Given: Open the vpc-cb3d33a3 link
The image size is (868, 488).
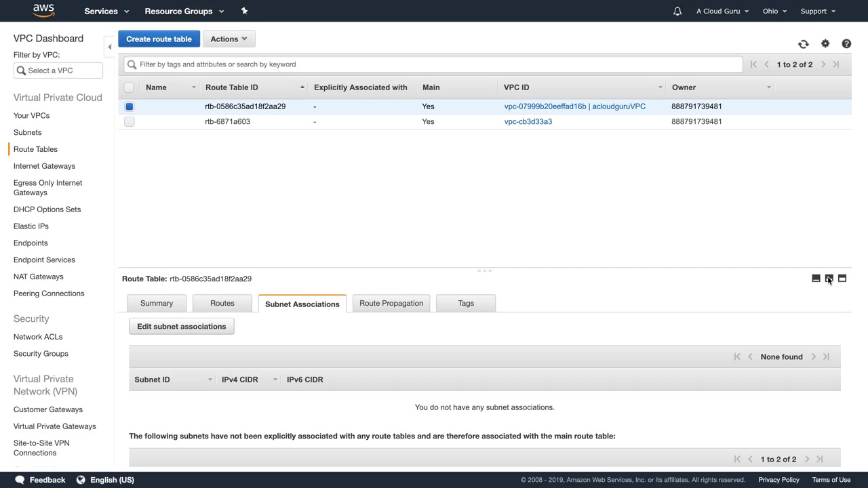Looking at the screenshot, I should pos(528,122).
